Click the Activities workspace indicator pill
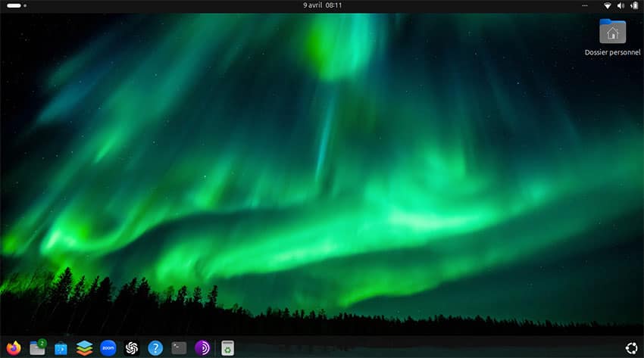The height and width of the screenshot is (358, 644). pos(14,5)
